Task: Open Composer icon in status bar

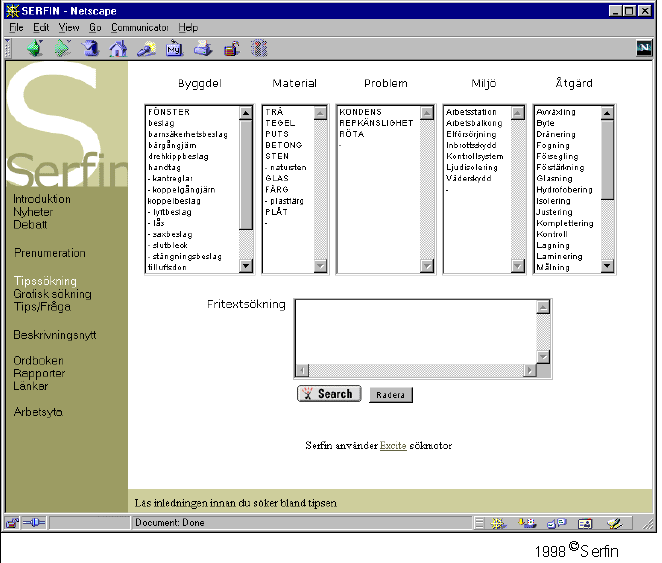Action: [x=614, y=523]
